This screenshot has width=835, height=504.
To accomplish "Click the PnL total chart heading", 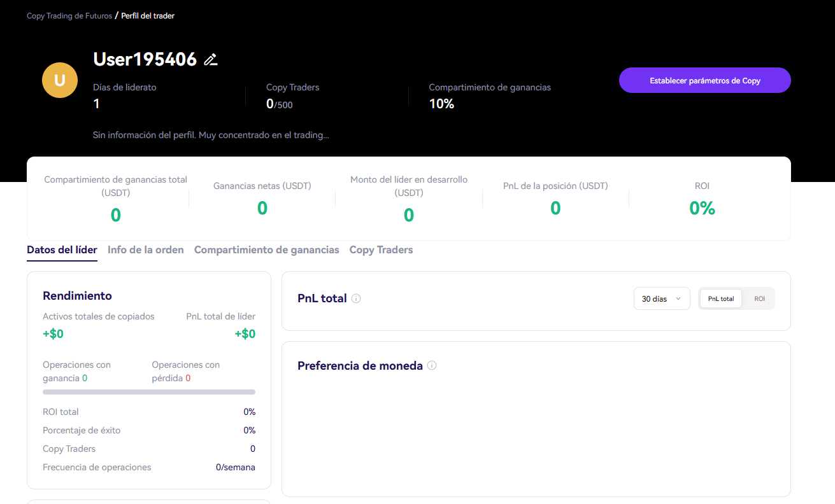I will coord(322,298).
